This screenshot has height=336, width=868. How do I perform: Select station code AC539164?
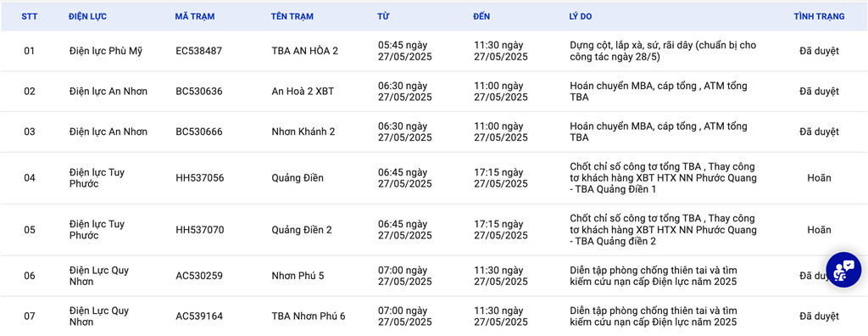point(199,316)
